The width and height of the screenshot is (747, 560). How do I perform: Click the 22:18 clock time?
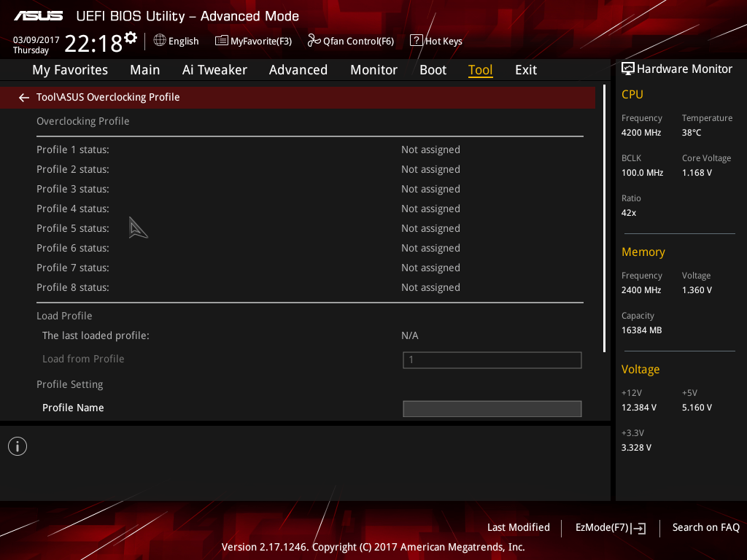pyautogui.click(x=93, y=44)
